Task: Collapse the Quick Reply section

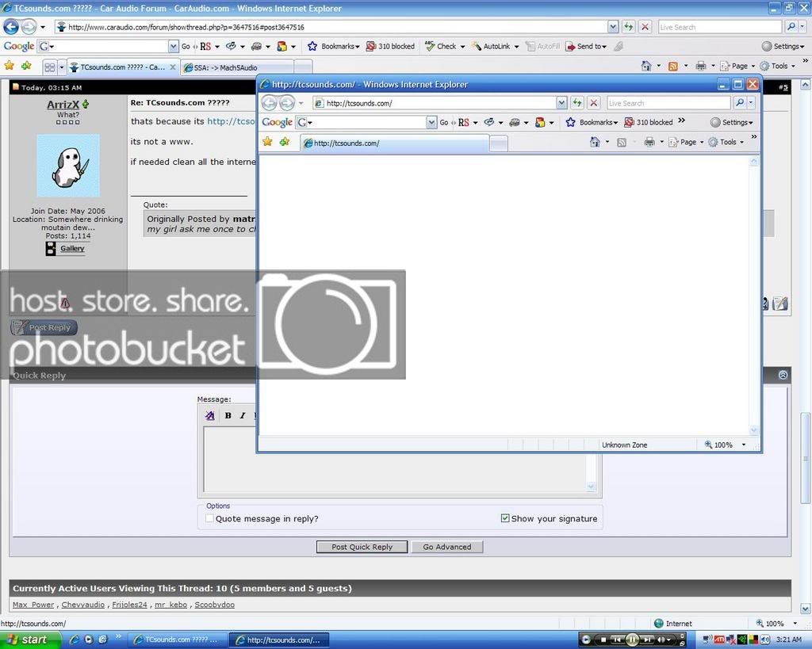Action: coord(783,375)
